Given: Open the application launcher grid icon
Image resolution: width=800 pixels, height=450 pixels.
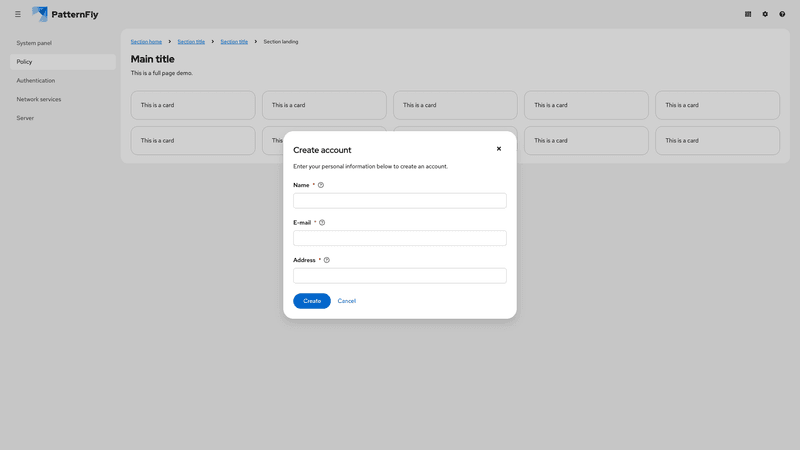Looking at the screenshot, I should 748,14.
